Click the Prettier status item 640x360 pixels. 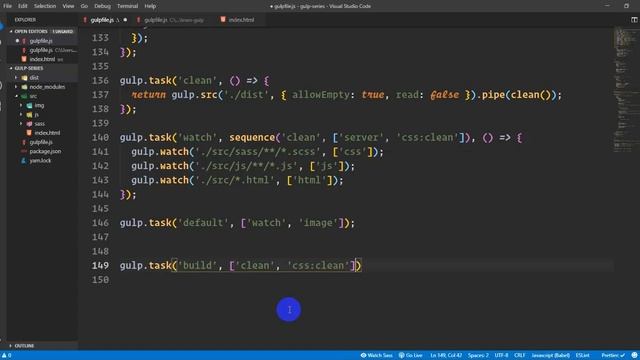point(613,356)
